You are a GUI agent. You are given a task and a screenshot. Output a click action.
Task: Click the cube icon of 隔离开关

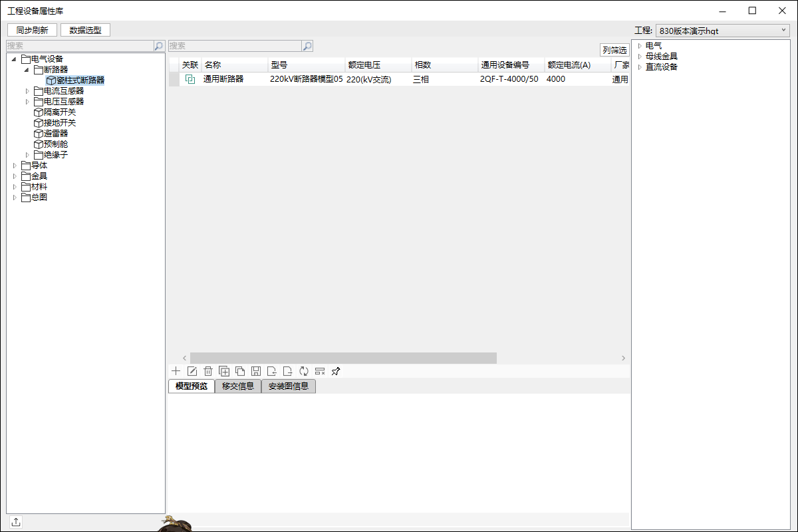pos(38,112)
